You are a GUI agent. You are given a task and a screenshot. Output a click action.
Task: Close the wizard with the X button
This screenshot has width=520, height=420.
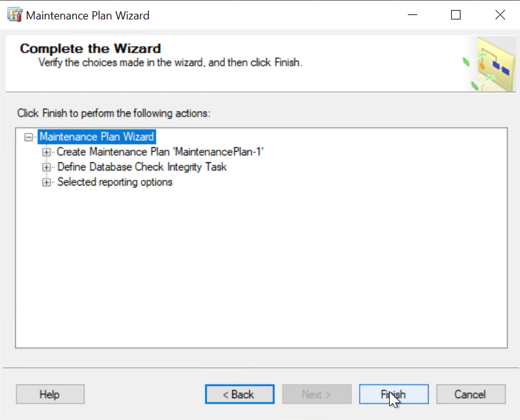499,15
